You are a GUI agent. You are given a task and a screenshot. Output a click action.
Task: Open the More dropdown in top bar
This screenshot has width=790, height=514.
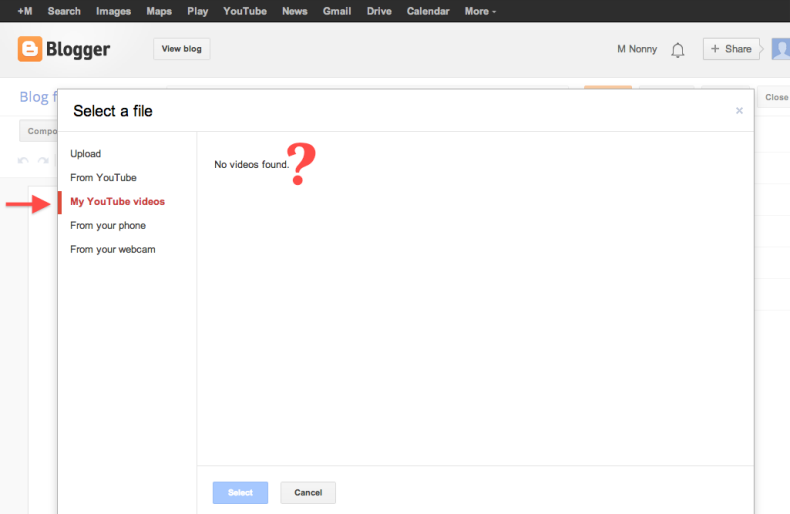tap(480, 11)
